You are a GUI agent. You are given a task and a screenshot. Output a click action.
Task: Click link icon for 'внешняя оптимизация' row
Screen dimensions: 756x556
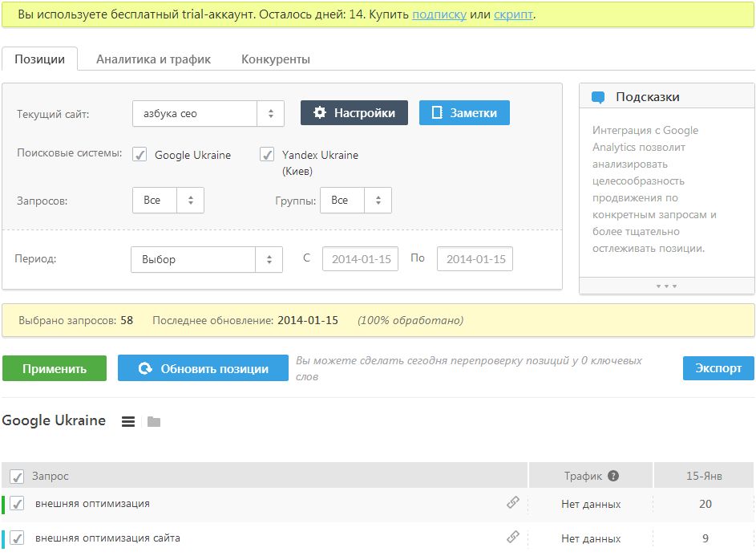click(513, 503)
